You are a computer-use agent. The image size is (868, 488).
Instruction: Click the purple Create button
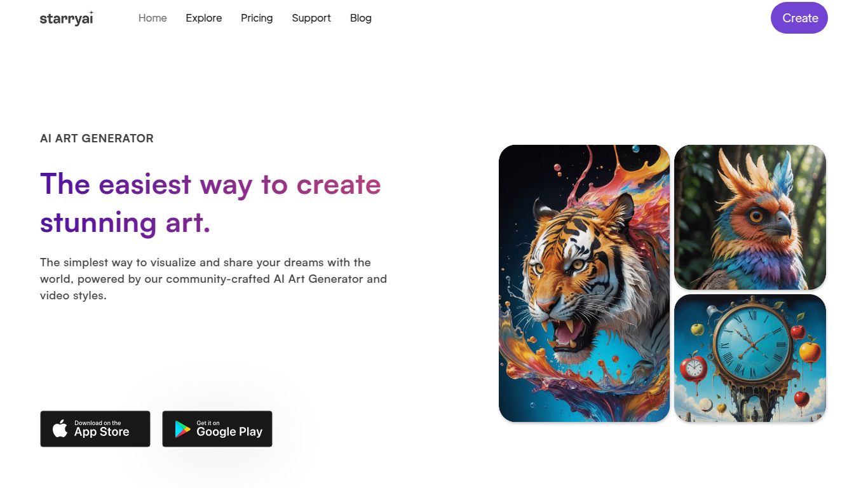pos(799,18)
